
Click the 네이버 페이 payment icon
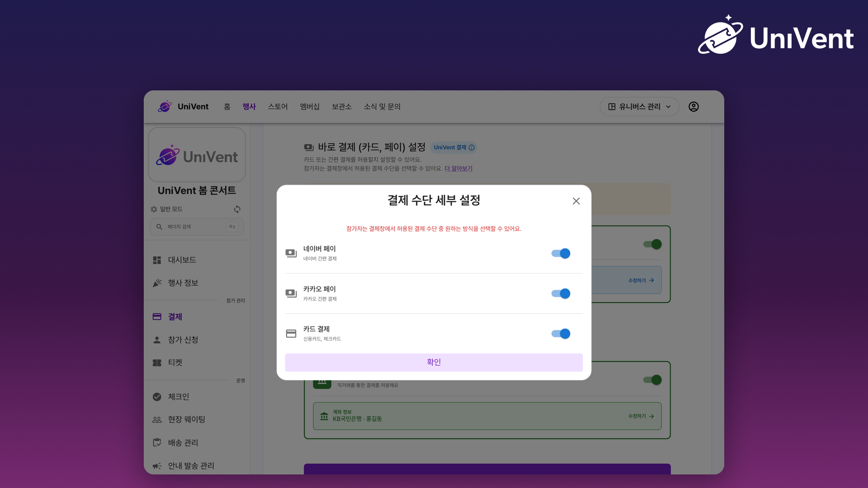pyautogui.click(x=291, y=253)
